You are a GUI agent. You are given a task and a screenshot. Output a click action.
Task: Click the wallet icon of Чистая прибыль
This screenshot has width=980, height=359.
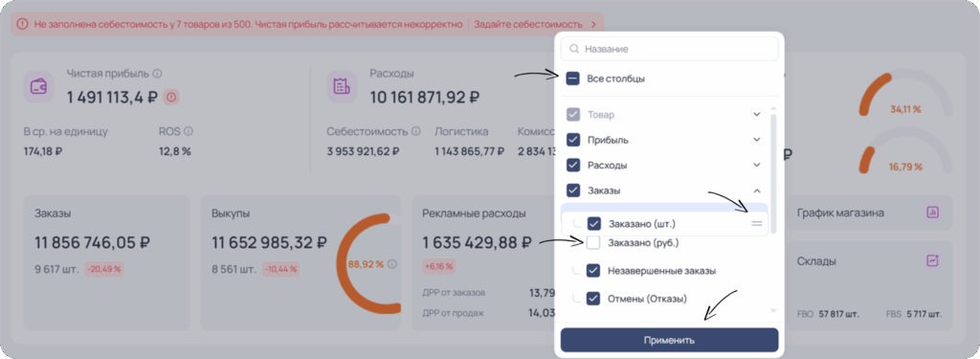[x=39, y=87]
